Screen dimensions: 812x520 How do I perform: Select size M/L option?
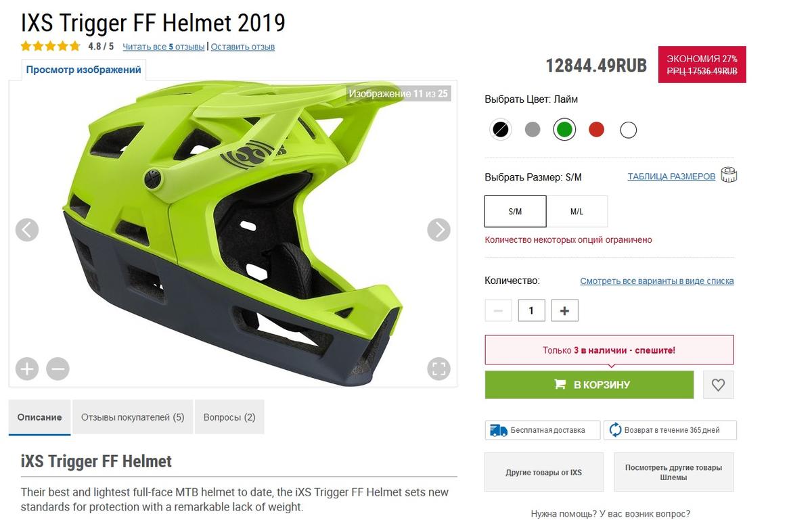[577, 212]
